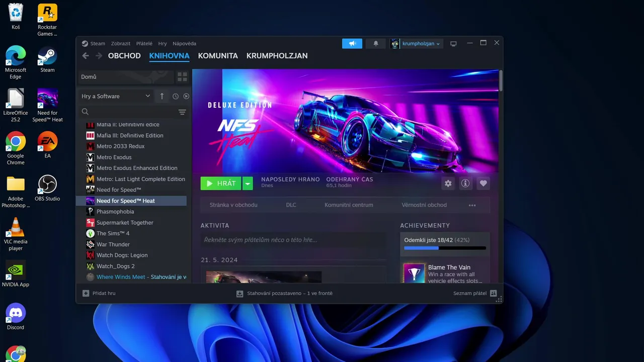Screen dimensions: 644x362
Task: Go back with the left arrow
Action: (86, 56)
